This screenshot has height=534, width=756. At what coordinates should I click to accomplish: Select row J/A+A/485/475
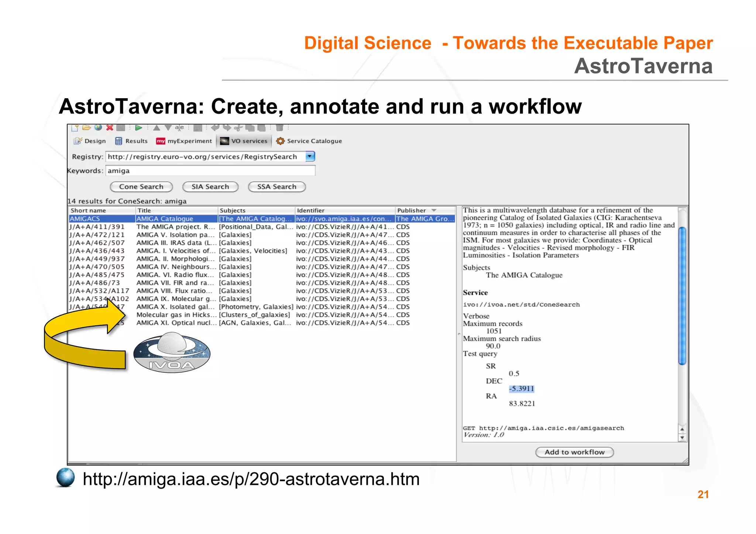pos(262,275)
